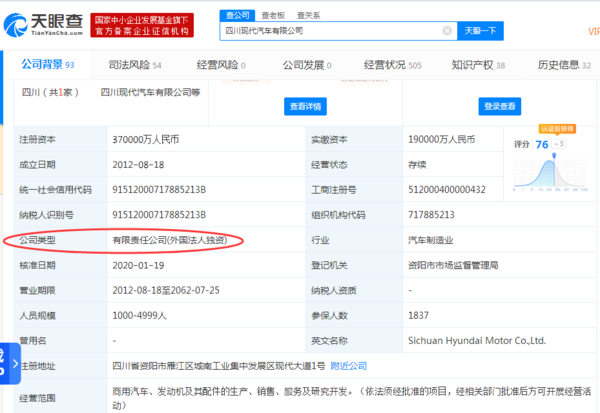Select the founding date 2012-08-18
The height and width of the screenshot is (413, 600).
(x=138, y=165)
